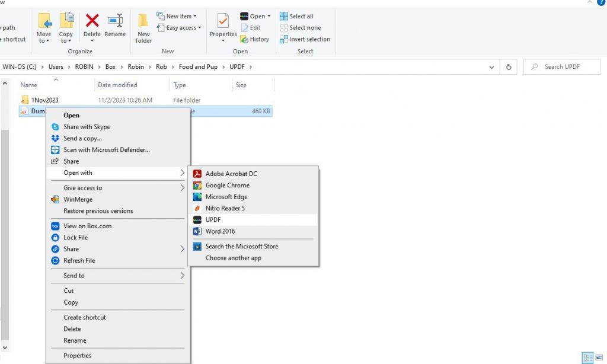607x364 pixels.
Task: Click the Edit icon in the Open group
Action: 251,27
